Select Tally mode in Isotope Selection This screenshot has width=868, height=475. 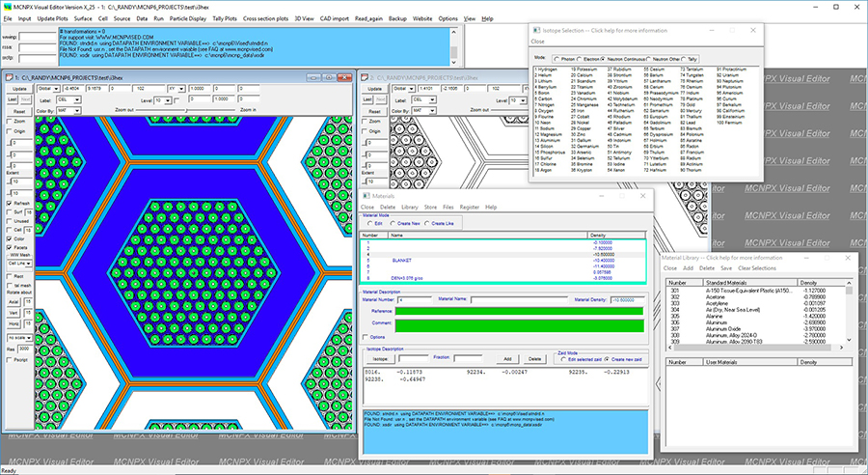tap(684, 59)
